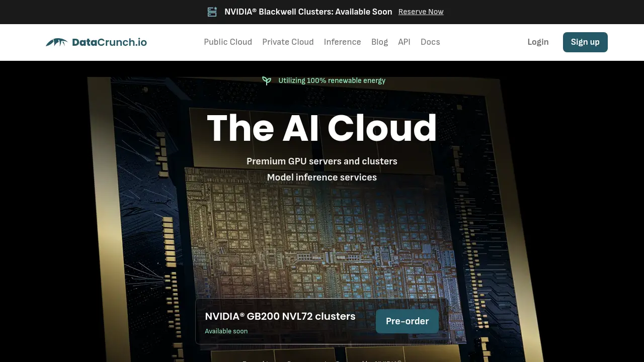Click the Model inference services tagline
644x362 pixels.
click(322, 177)
